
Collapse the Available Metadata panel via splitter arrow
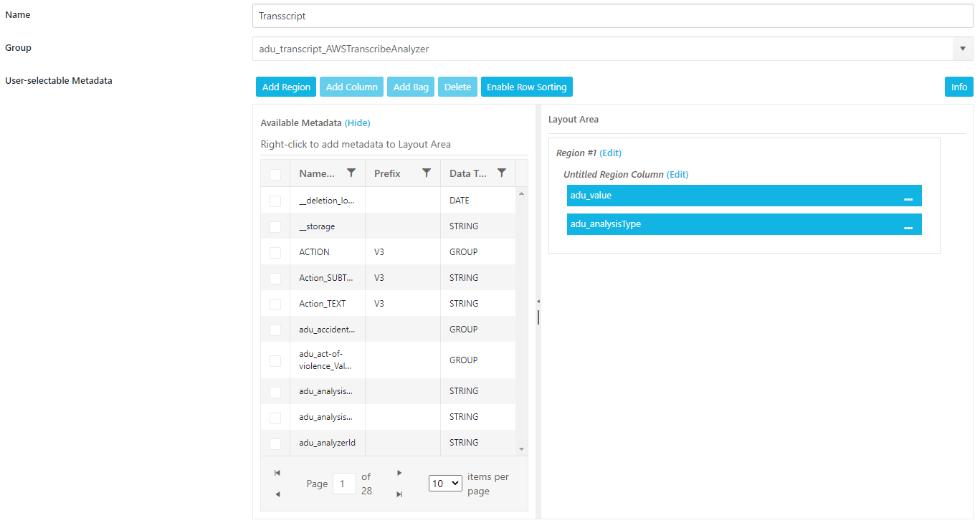click(x=538, y=302)
